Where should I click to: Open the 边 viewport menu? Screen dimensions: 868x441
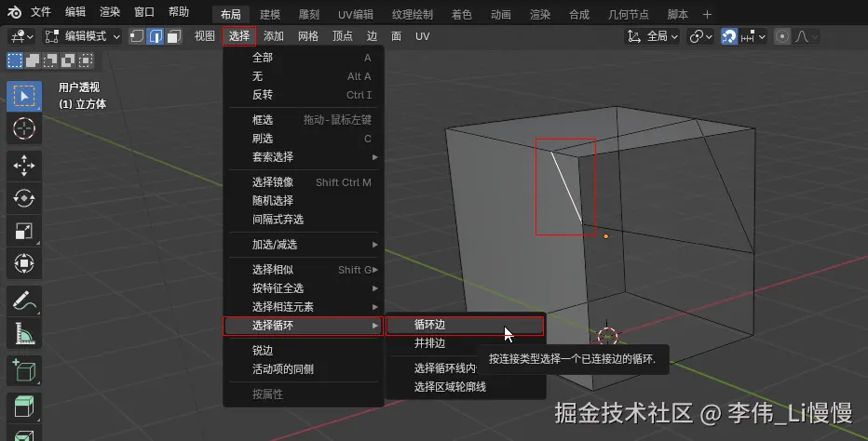(x=372, y=36)
